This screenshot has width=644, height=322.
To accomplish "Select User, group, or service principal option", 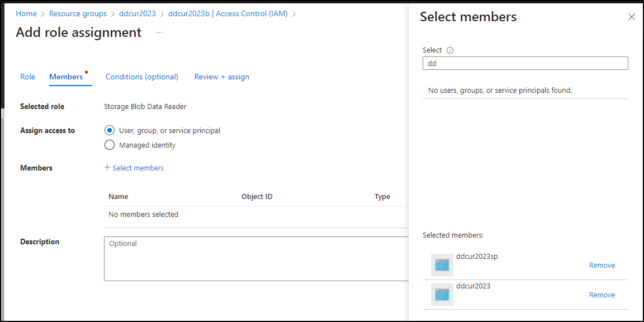I will 109,131.
